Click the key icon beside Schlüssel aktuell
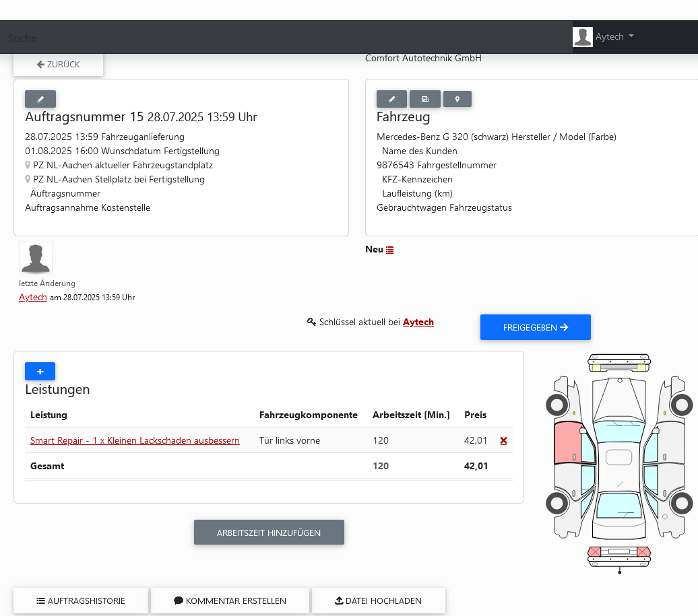The height and width of the screenshot is (616, 698). pos(311,322)
